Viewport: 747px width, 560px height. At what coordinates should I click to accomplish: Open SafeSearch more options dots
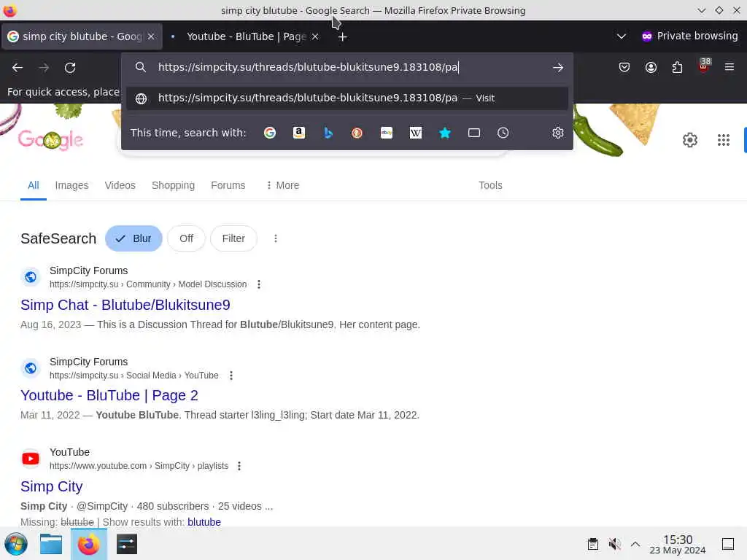[x=275, y=238]
